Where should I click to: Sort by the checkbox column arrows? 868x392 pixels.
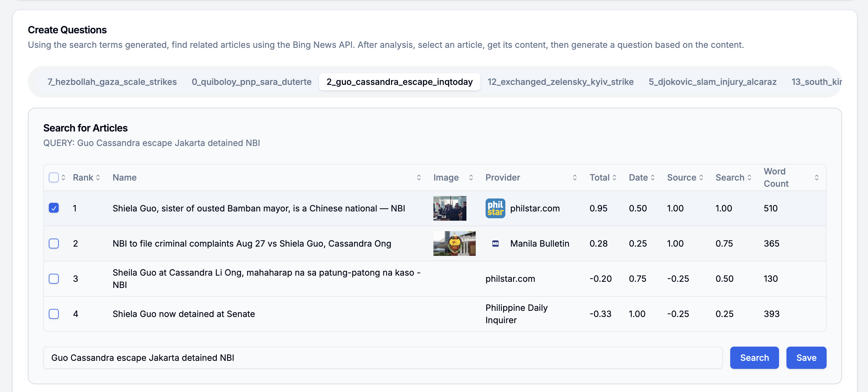[63, 177]
